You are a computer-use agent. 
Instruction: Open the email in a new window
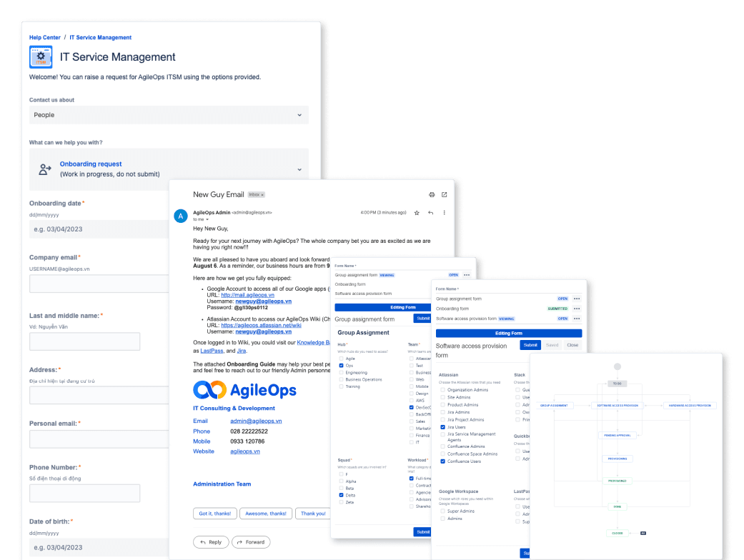click(444, 195)
